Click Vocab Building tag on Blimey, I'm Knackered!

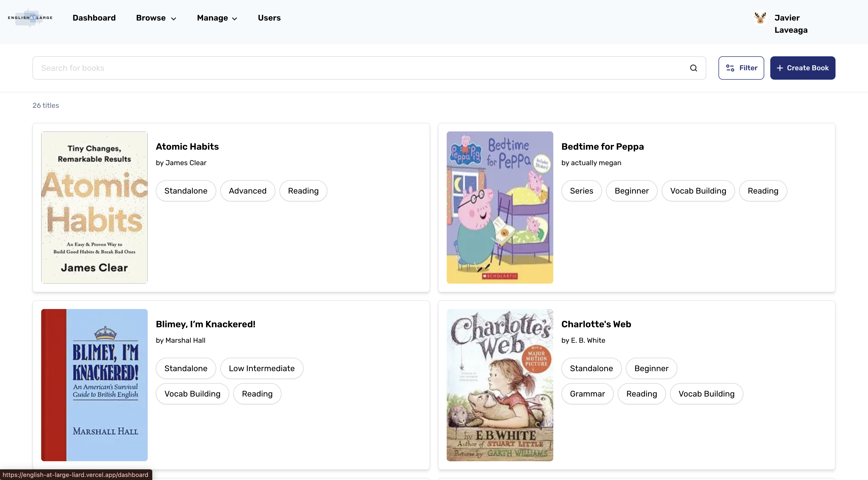click(x=192, y=394)
